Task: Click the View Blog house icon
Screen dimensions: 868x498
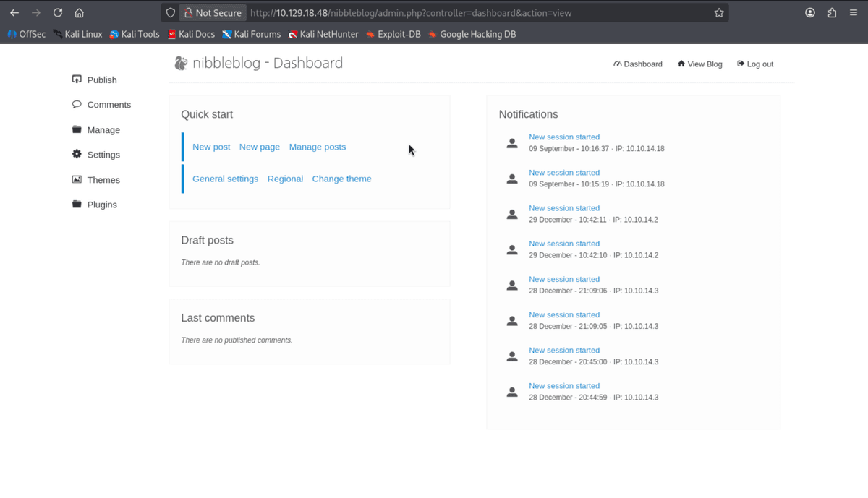Action: click(681, 64)
